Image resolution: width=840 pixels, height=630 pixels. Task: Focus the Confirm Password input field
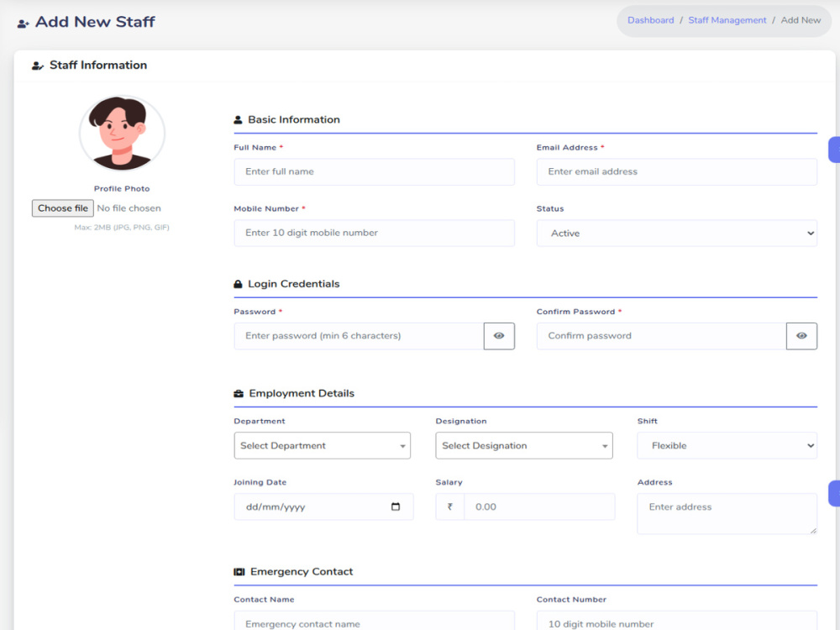pos(662,336)
